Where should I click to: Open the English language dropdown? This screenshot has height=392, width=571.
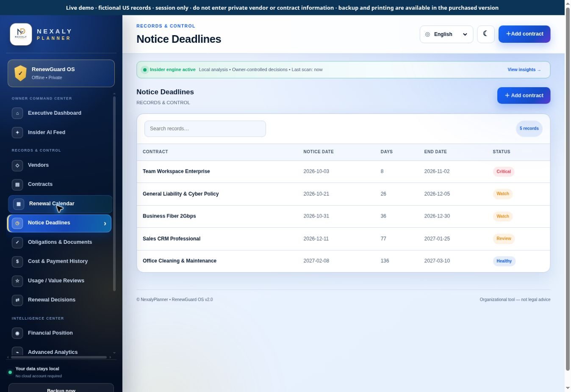click(x=446, y=34)
